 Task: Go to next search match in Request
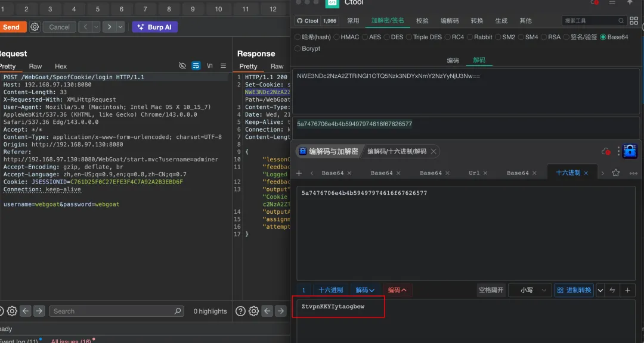[x=39, y=311]
